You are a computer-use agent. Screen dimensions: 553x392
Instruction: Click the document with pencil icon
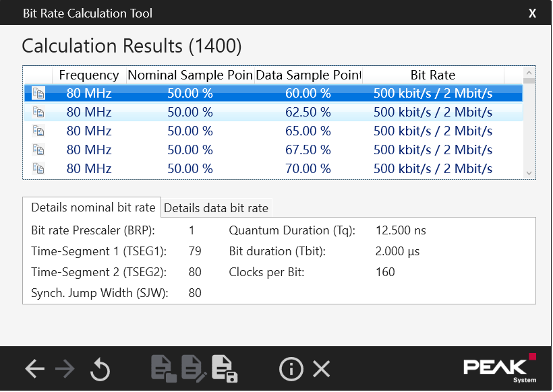(193, 368)
